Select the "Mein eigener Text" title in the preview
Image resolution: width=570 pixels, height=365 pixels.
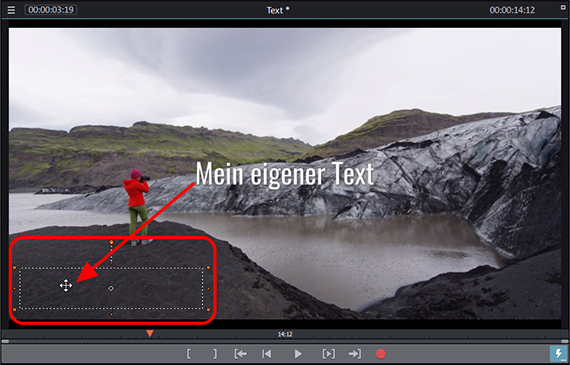[285, 175]
